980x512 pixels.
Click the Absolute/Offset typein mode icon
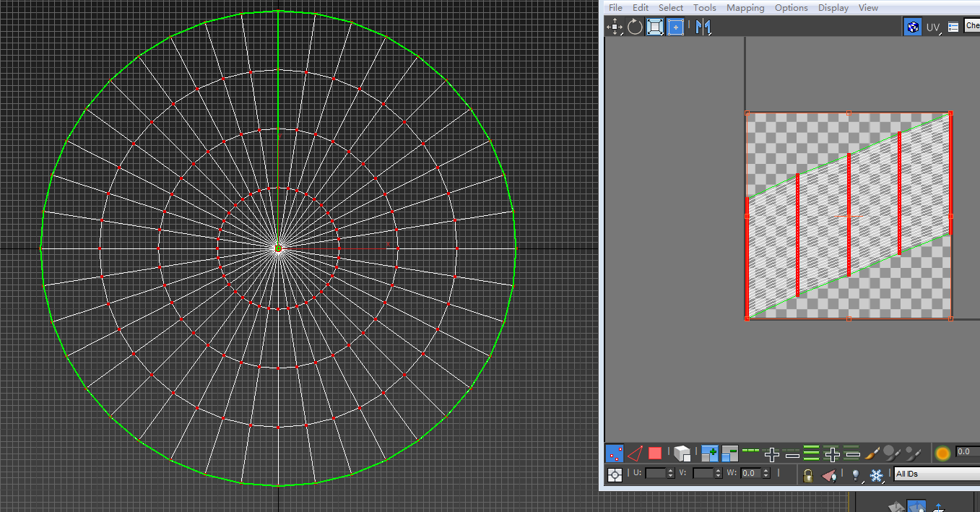coord(615,474)
